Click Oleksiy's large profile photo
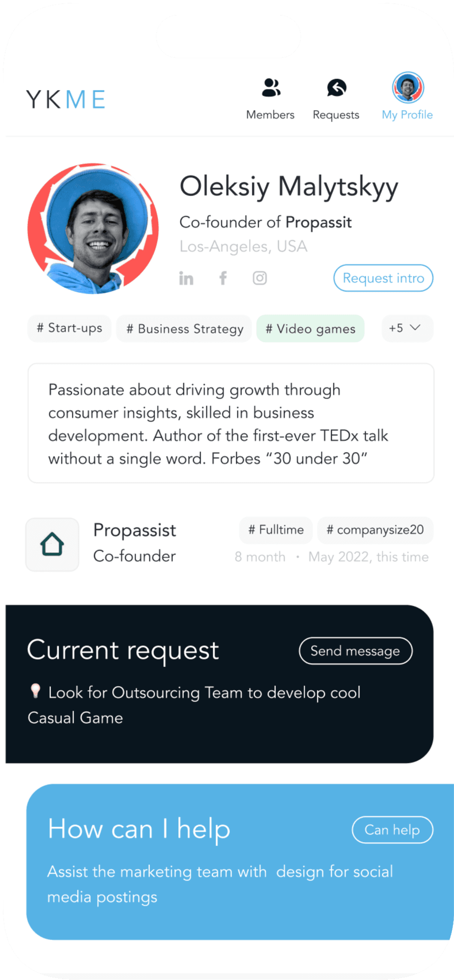This screenshot has width=454, height=980. [93, 228]
